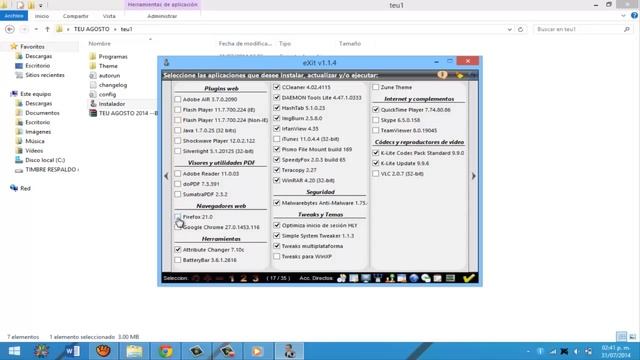Select Escritorio under Favoritos

click(x=37, y=66)
